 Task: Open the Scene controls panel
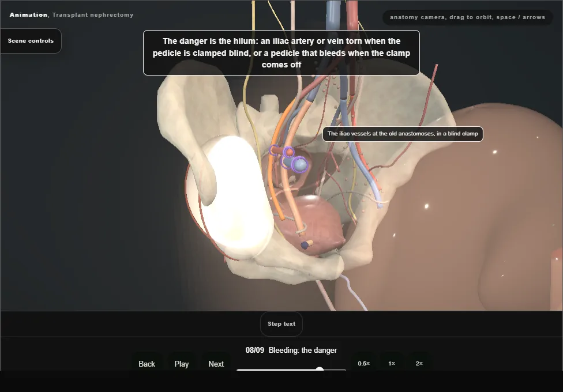(31, 41)
